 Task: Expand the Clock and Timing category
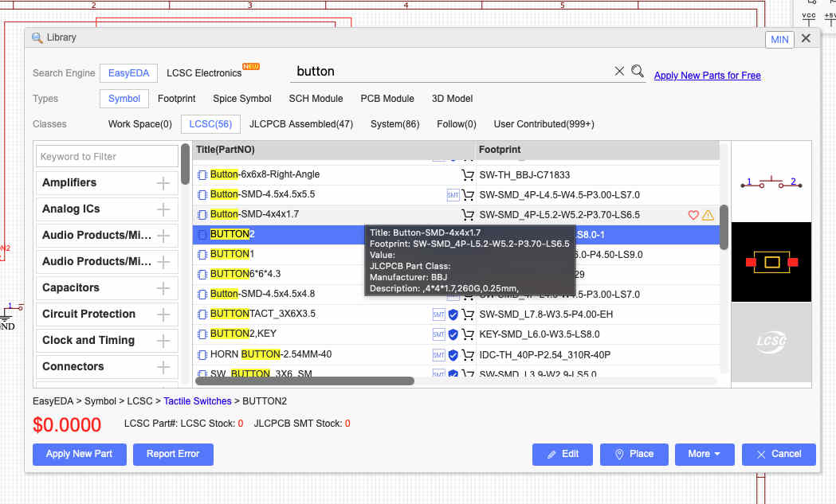click(x=163, y=341)
